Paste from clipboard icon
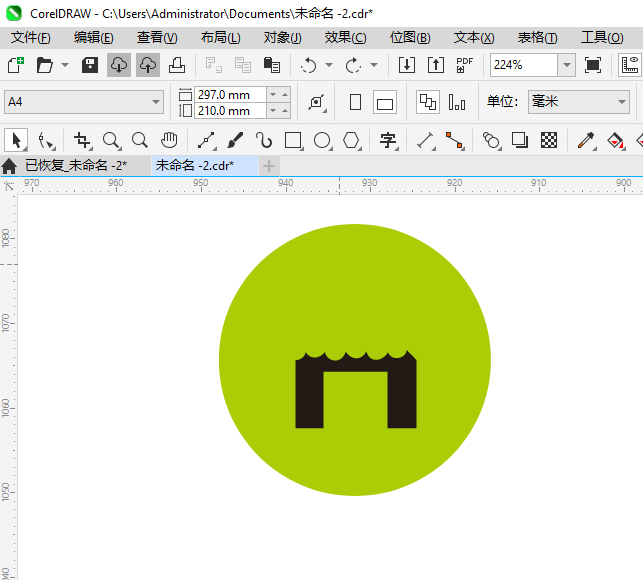 click(x=271, y=65)
